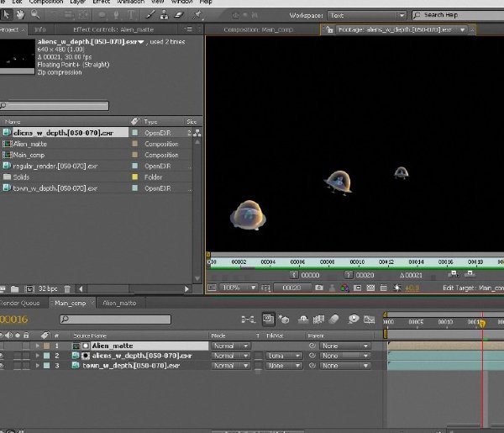Select the Puppet Pin tool
Image resolution: width=504 pixels, height=433 pixels.
click(x=197, y=15)
